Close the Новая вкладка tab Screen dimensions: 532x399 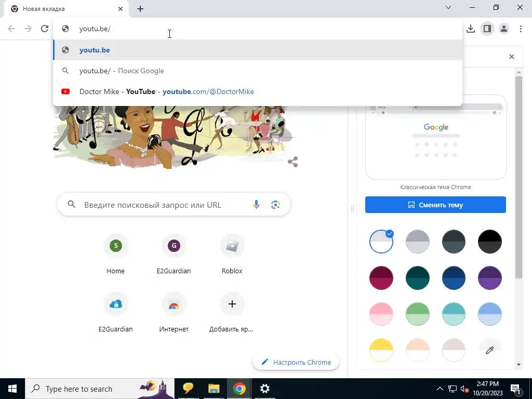click(x=121, y=9)
